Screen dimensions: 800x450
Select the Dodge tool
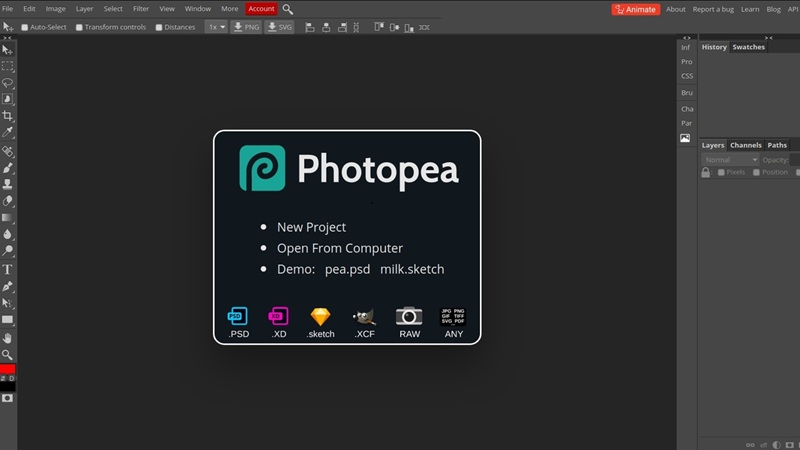click(x=7, y=251)
